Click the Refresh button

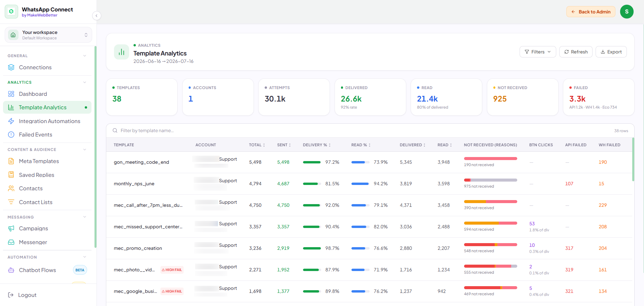[x=576, y=52]
